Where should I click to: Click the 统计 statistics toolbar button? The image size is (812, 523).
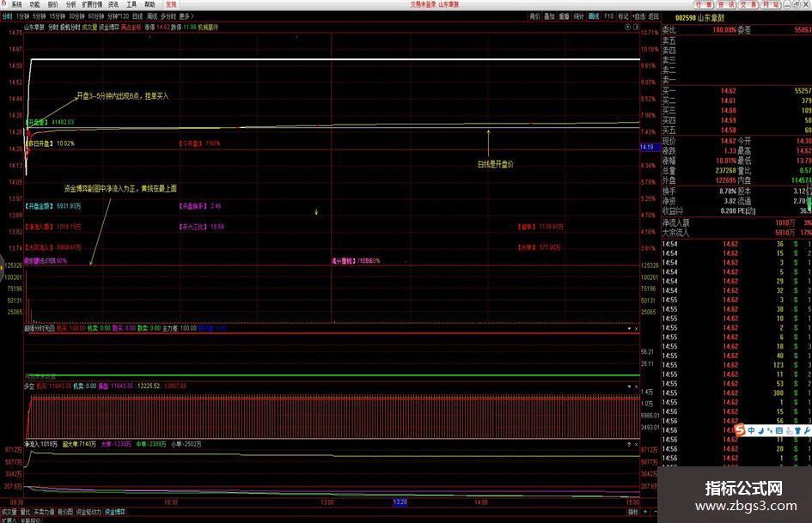(x=579, y=16)
